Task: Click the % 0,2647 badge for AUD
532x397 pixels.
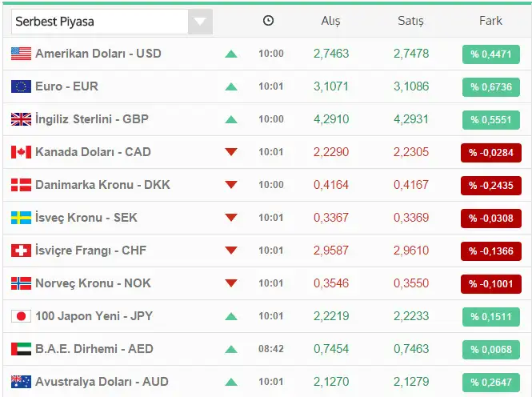Action: click(x=491, y=383)
